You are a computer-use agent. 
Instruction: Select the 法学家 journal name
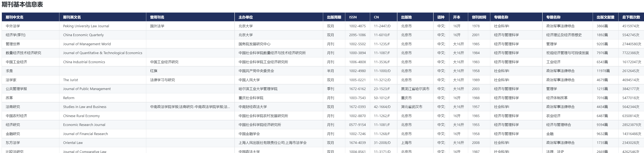11,80
